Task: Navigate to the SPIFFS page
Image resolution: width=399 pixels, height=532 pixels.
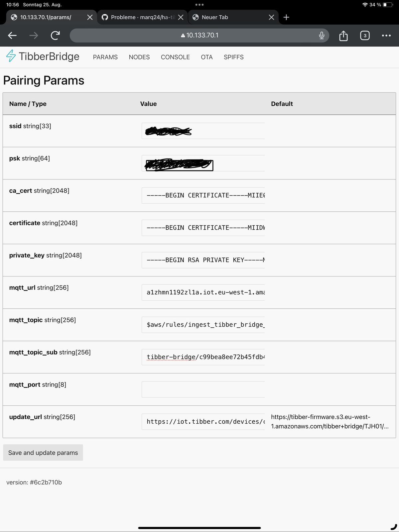Action: [233, 57]
